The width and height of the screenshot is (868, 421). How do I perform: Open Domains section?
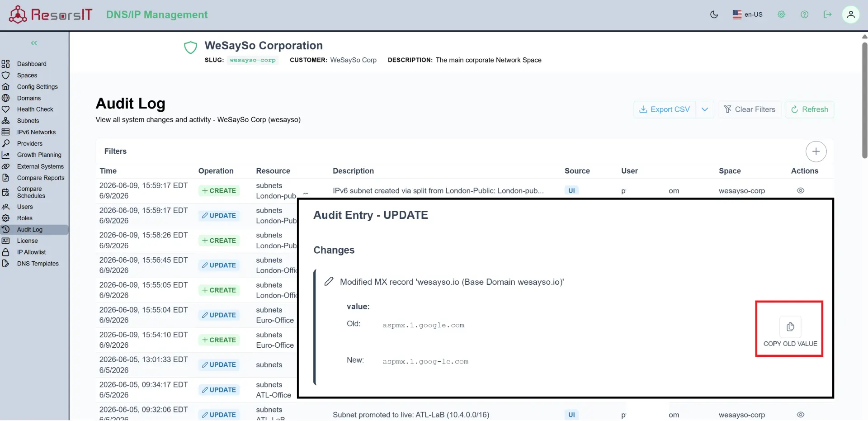click(x=29, y=98)
